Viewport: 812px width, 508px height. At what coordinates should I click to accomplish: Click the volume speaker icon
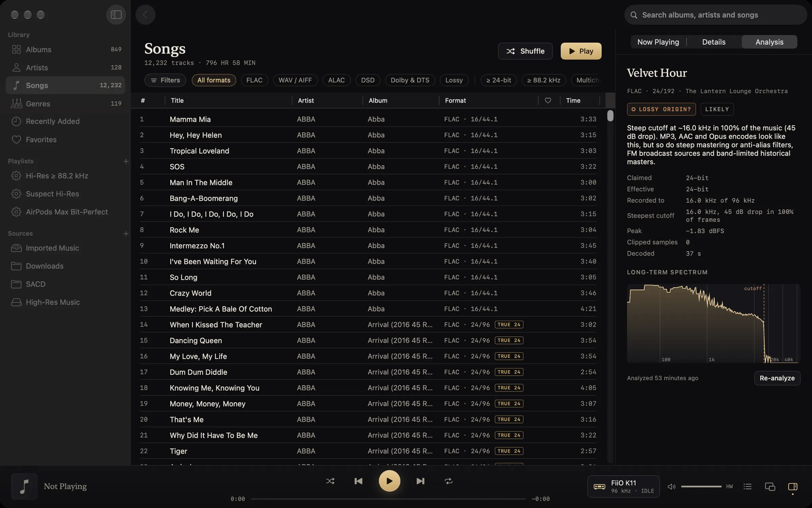(x=672, y=487)
